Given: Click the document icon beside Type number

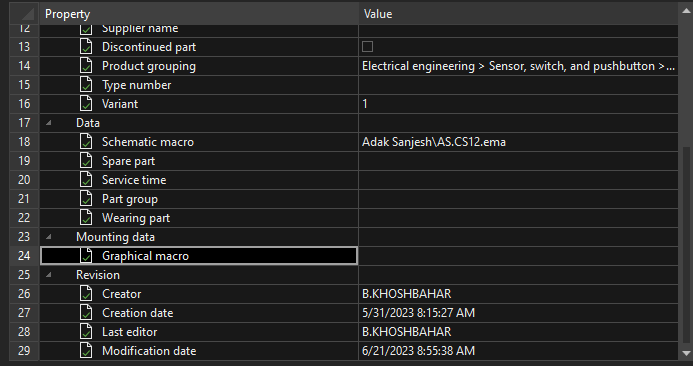Looking at the screenshot, I should (86, 85).
